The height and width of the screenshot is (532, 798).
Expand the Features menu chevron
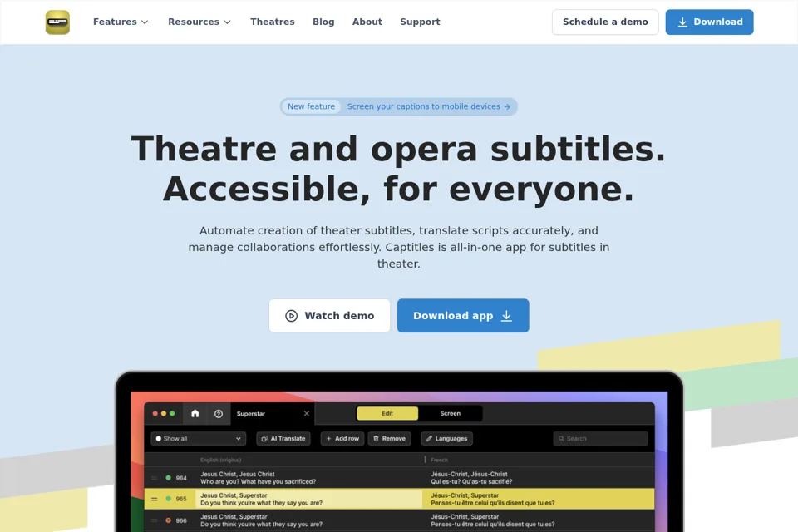(145, 22)
